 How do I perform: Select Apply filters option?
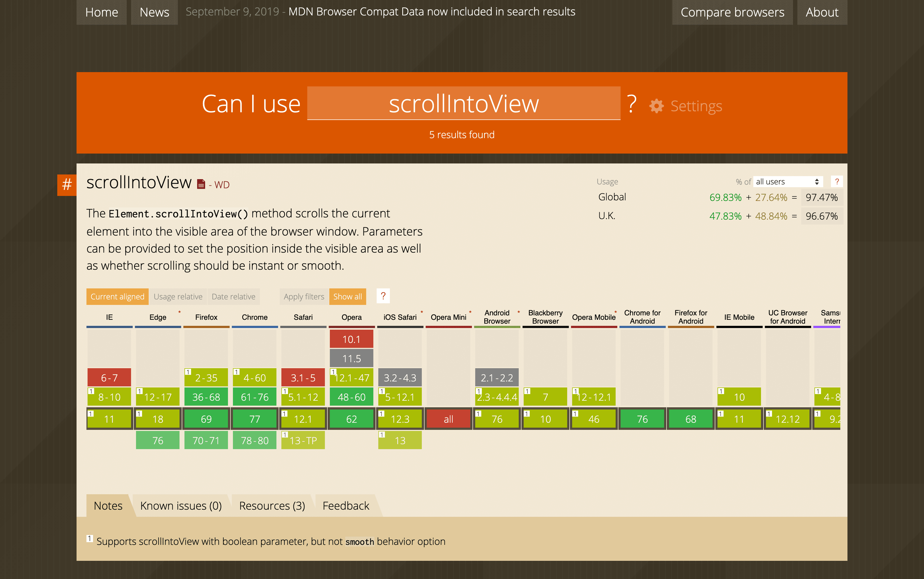(x=304, y=296)
